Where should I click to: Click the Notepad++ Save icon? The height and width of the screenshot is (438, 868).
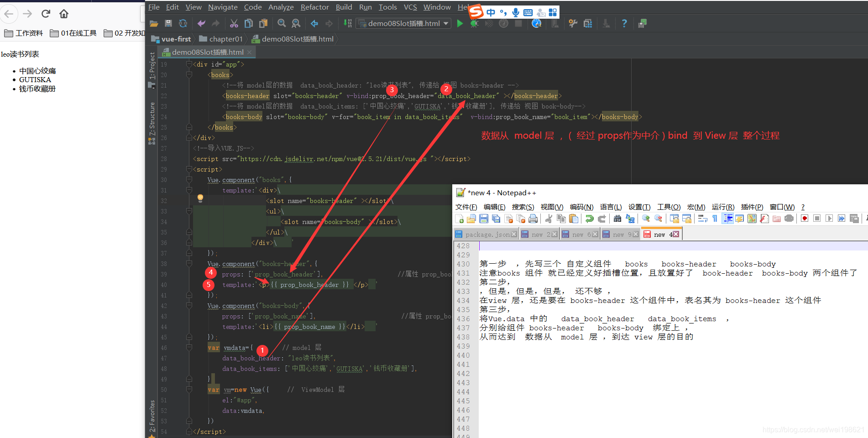484,219
